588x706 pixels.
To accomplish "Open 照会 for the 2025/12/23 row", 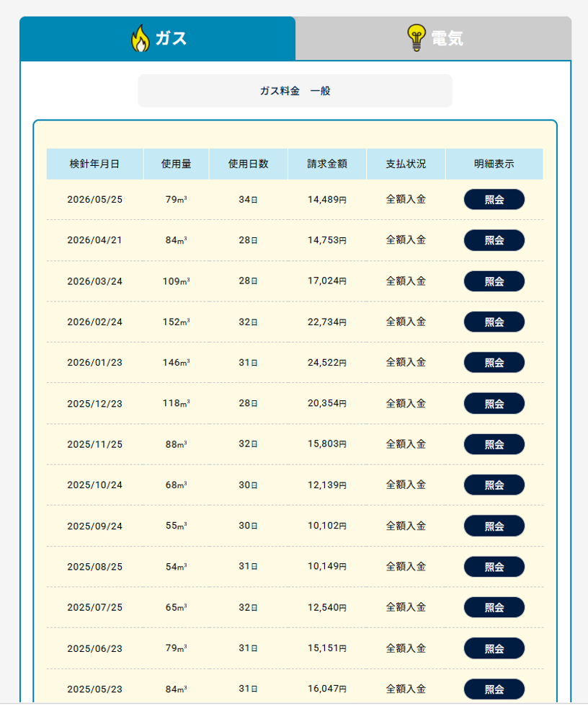I will click(x=494, y=403).
